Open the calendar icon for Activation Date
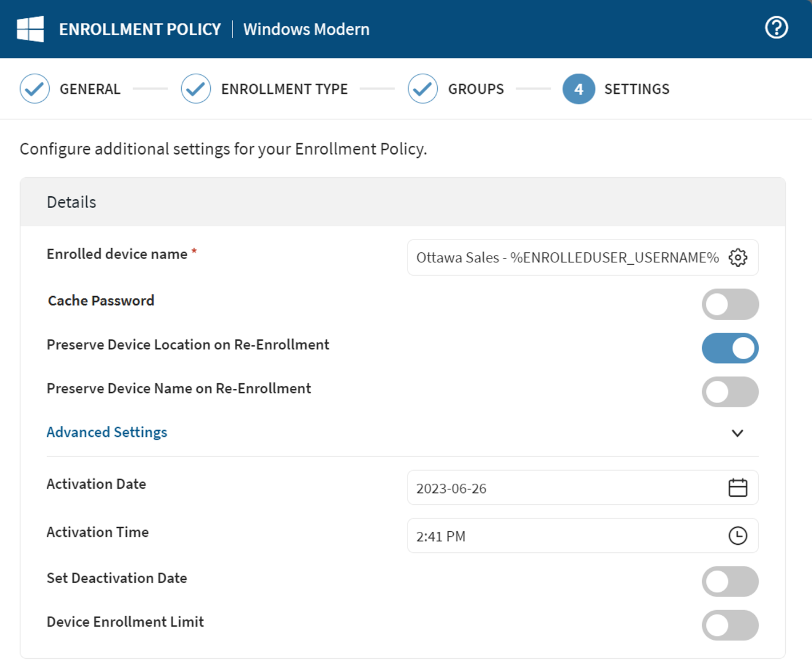812x669 pixels. coord(738,488)
